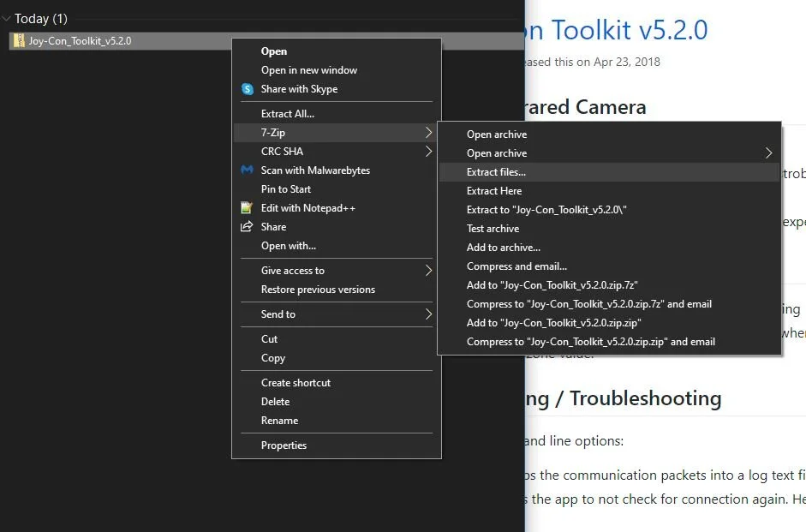Select Extract files... in 7-Zip submenu
Image resolution: width=806 pixels, height=532 pixels.
coord(609,172)
